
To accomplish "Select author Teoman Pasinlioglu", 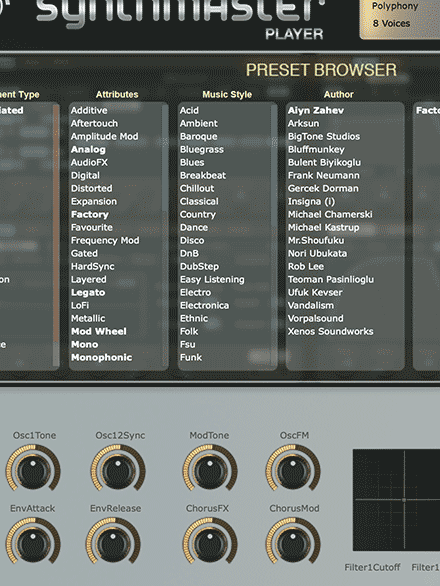I will tap(331, 280).
